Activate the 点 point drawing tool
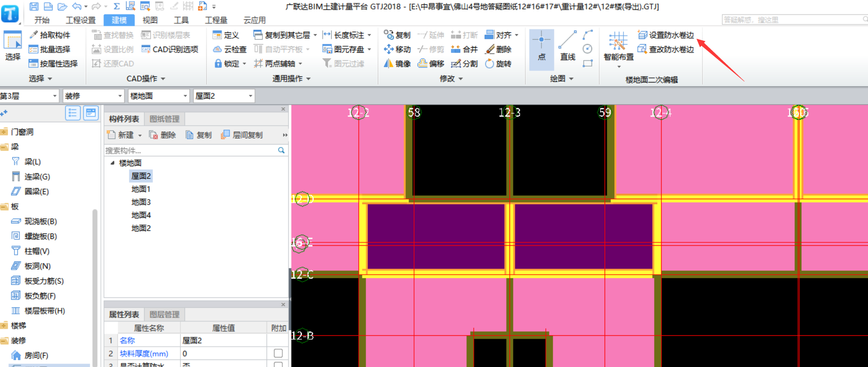 [541, 50]
